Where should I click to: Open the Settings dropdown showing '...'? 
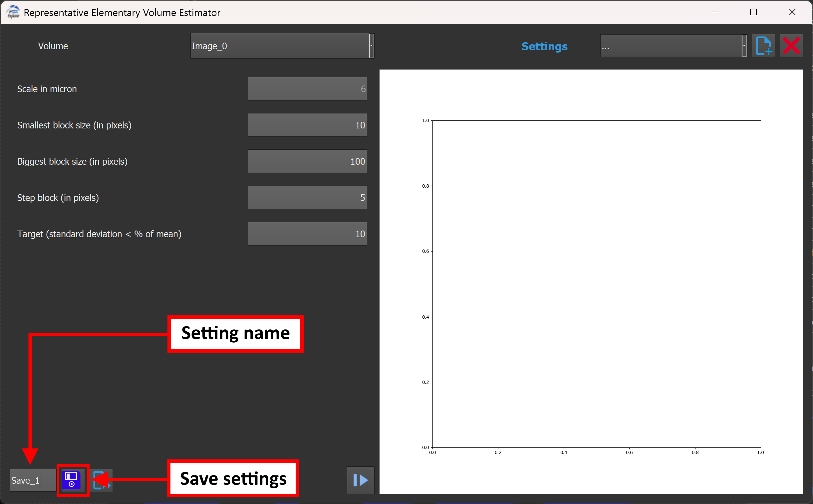[x=671, y=46]
